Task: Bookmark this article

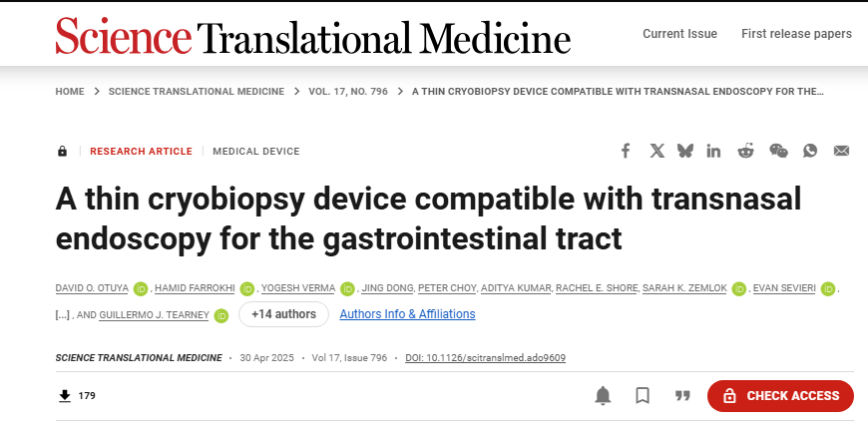Action: pos(643,396)
